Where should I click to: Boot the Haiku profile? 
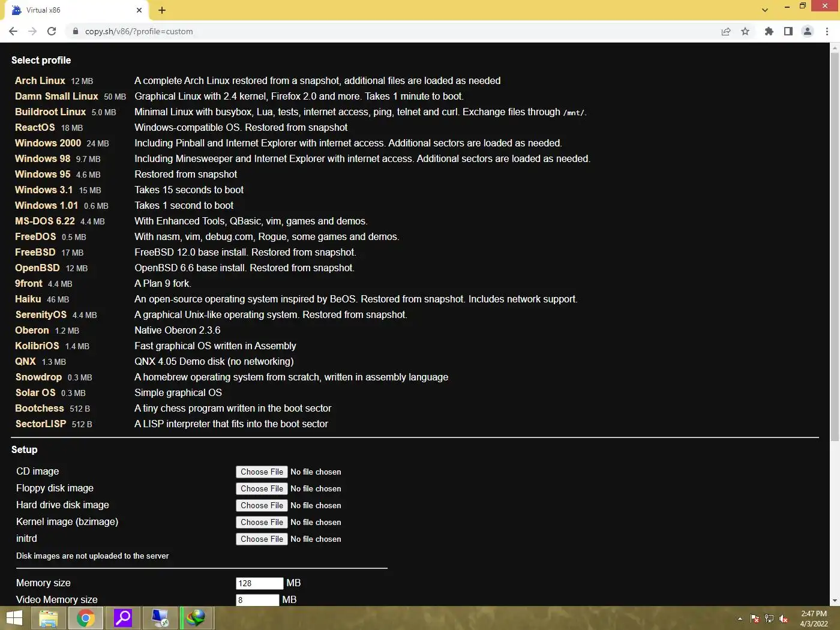point(28,299)
